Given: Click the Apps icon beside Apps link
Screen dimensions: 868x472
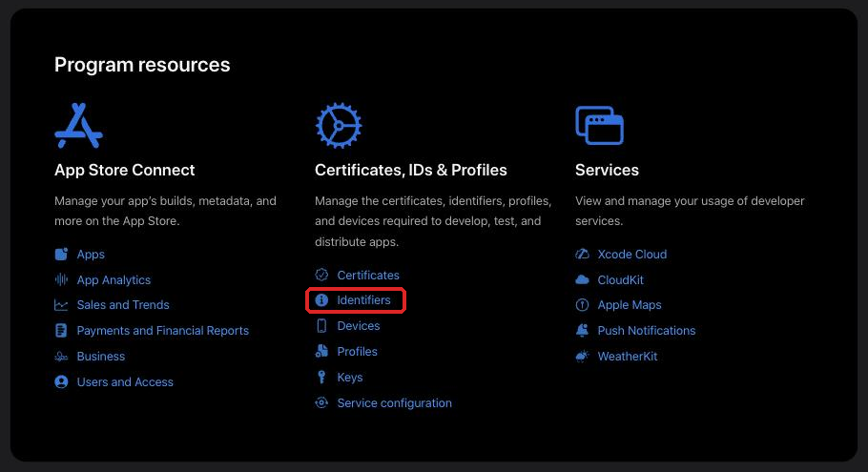Looking at the screenshot, I should pos(61,254).
